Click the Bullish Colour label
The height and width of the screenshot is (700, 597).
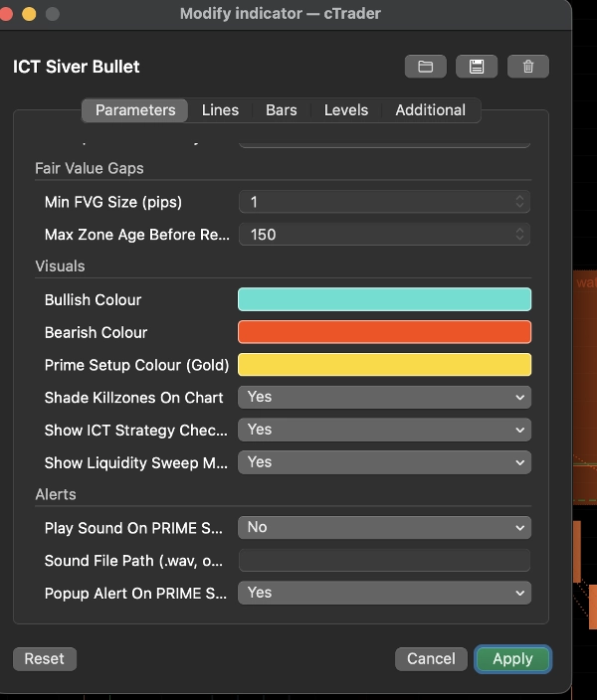(x=93, y=299)
